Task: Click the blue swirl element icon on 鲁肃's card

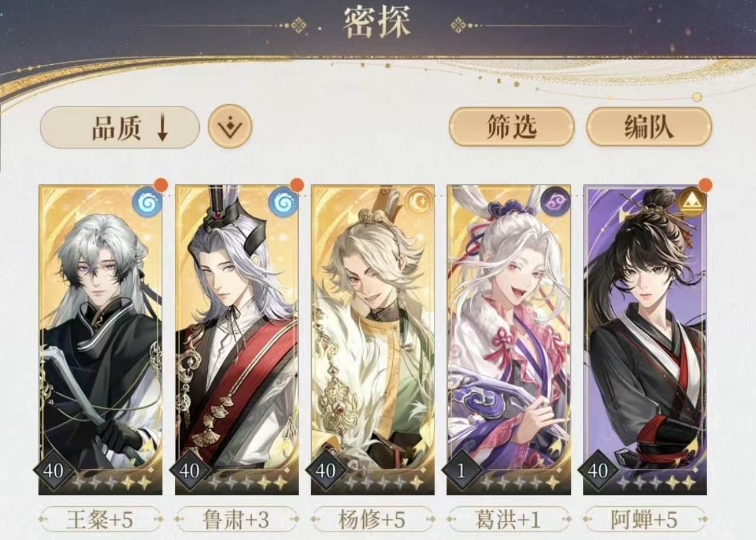Action: (x=283, y=203)
